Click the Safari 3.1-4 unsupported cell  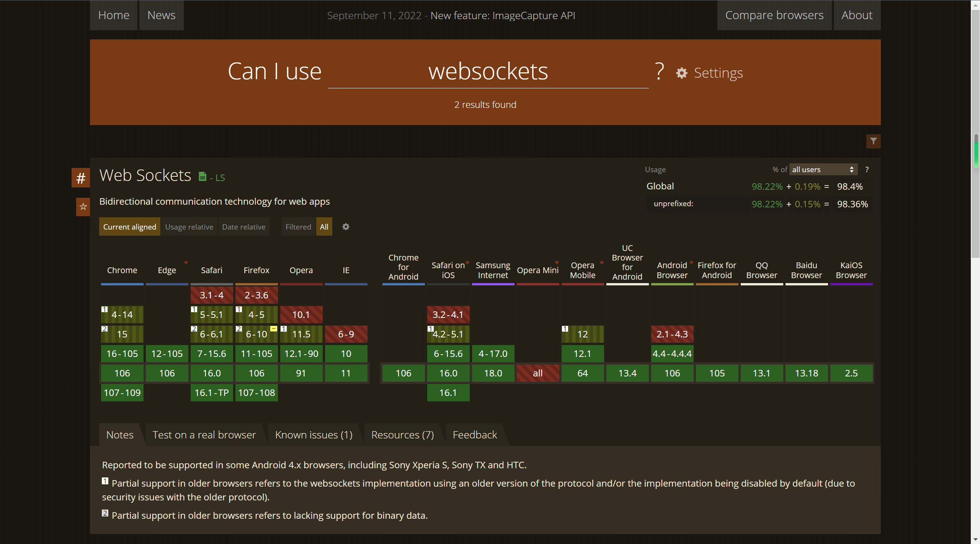(x=212, y=295)
